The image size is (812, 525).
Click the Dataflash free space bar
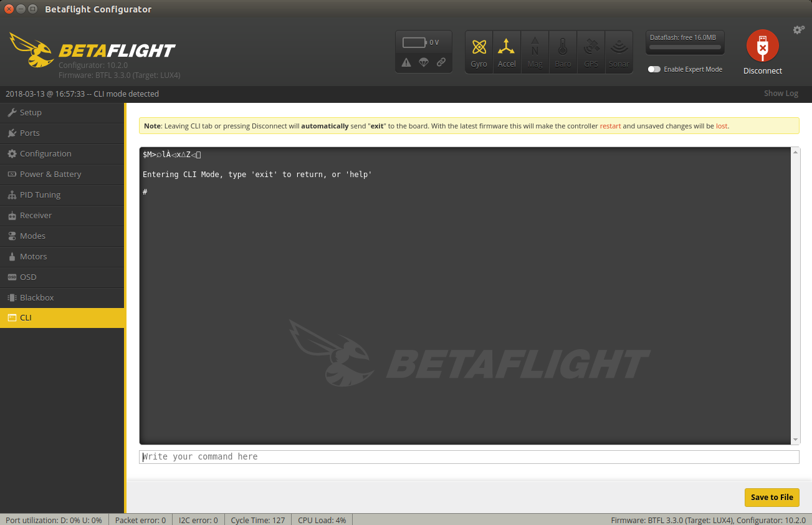coord(685,47)
